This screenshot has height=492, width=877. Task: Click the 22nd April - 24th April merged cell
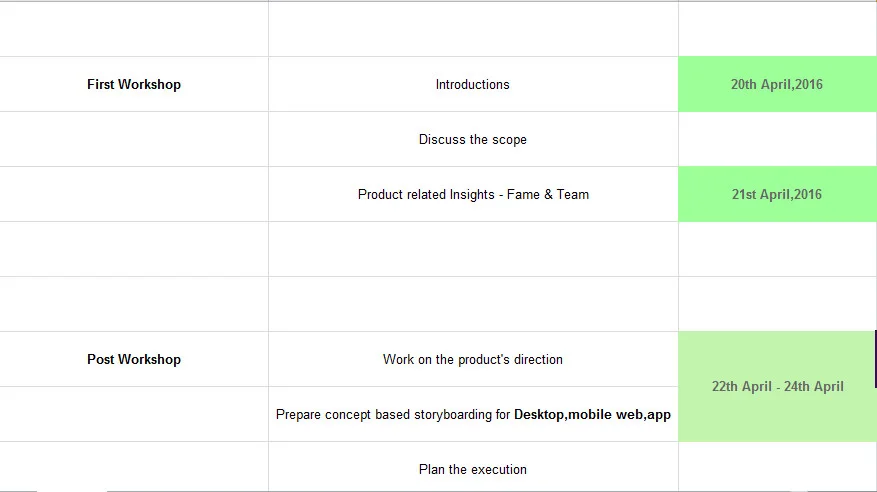pos(777,386)
